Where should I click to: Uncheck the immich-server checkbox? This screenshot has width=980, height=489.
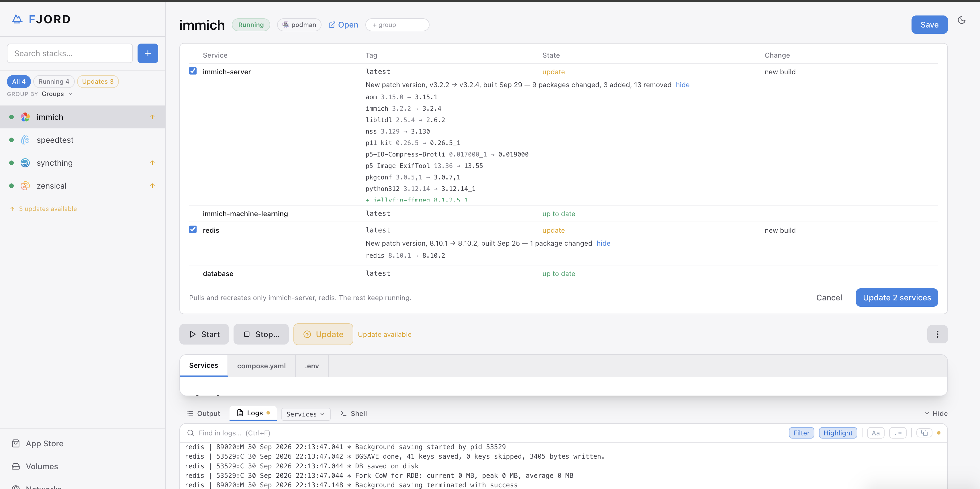(x=193, y=71)
